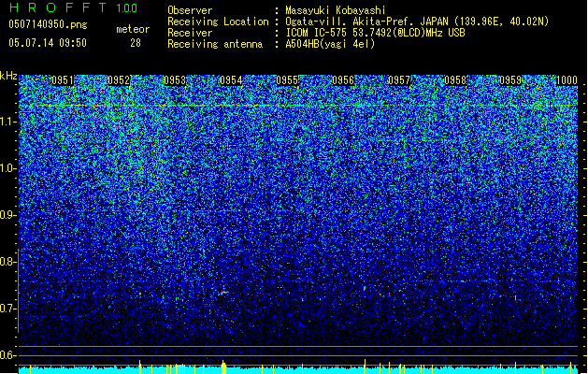The width and height of the screenshot is (588, 374).
Task: Click the ICOM IC-575 53.7492 MHz USB text
Action: (x=376, y=33)
